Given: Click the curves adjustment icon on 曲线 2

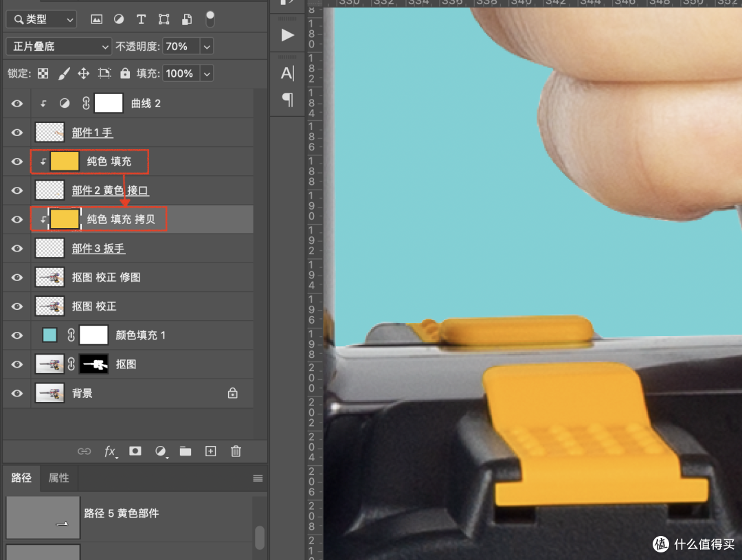Looking at the screenshot, I should (x=65, y=103).
